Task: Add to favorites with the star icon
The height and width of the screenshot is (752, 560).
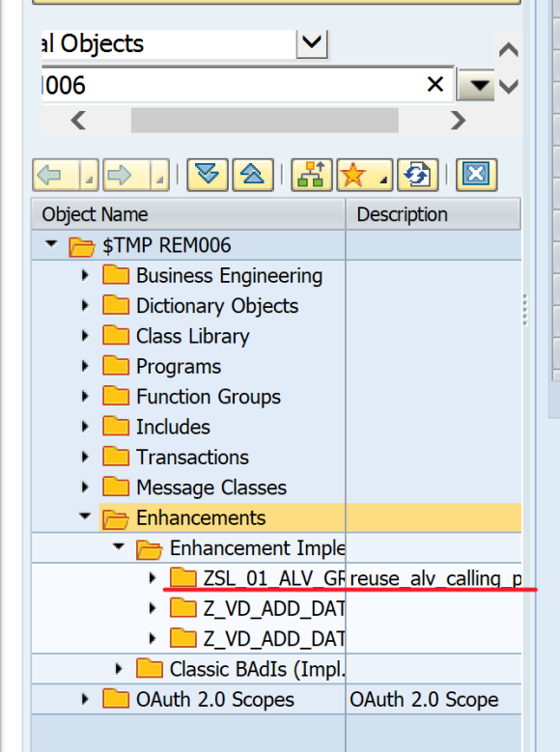Action: tap(353, 175)
